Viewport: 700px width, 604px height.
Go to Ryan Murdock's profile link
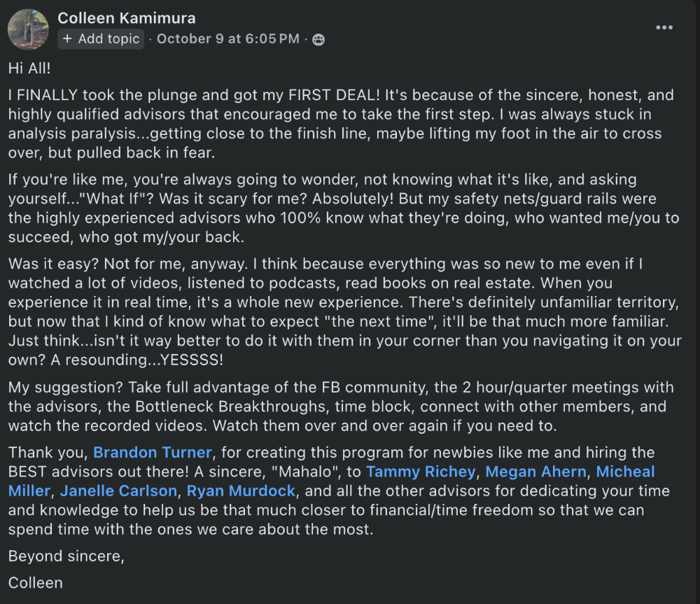pyautogui.click(x=241, y=491)
